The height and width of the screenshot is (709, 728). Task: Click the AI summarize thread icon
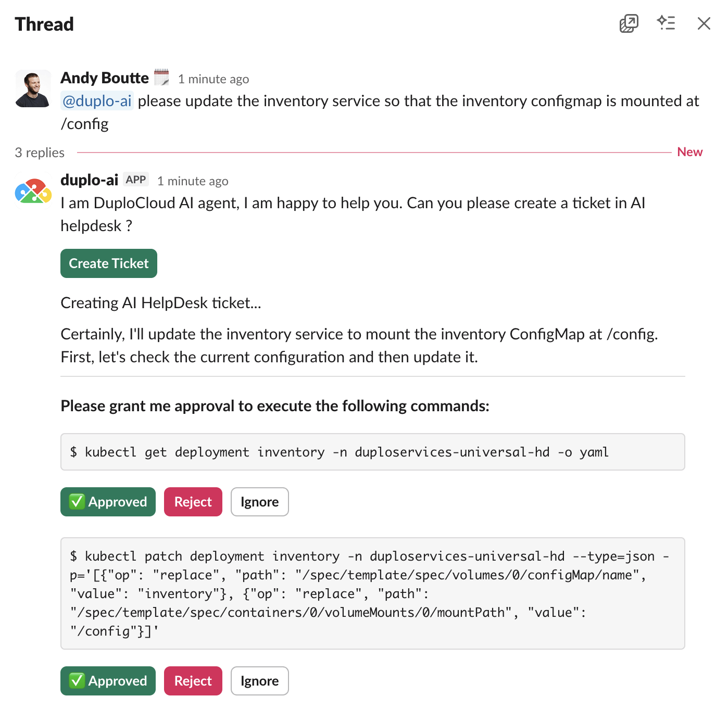pyautogui.click(x=666, y=23)
